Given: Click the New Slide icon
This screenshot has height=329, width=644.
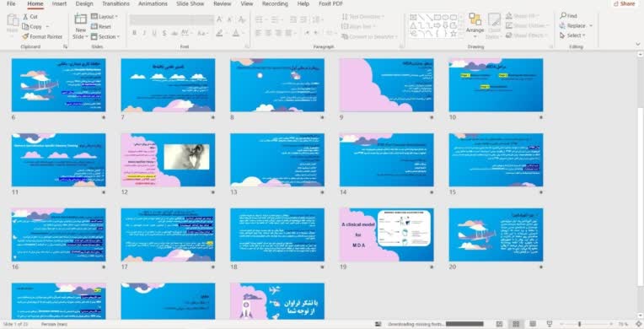Looking at the screenshot, I should [x=81, y=19].
